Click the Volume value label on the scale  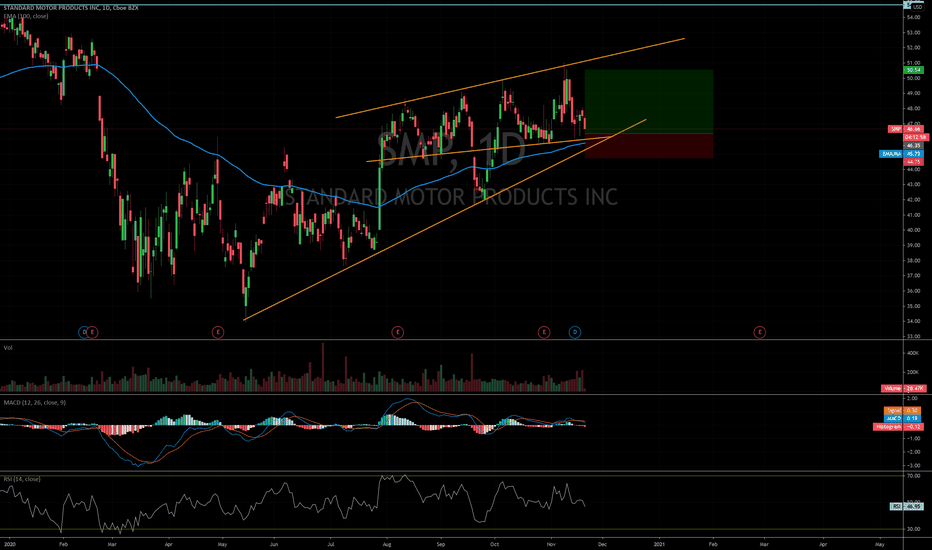[903, 388]
